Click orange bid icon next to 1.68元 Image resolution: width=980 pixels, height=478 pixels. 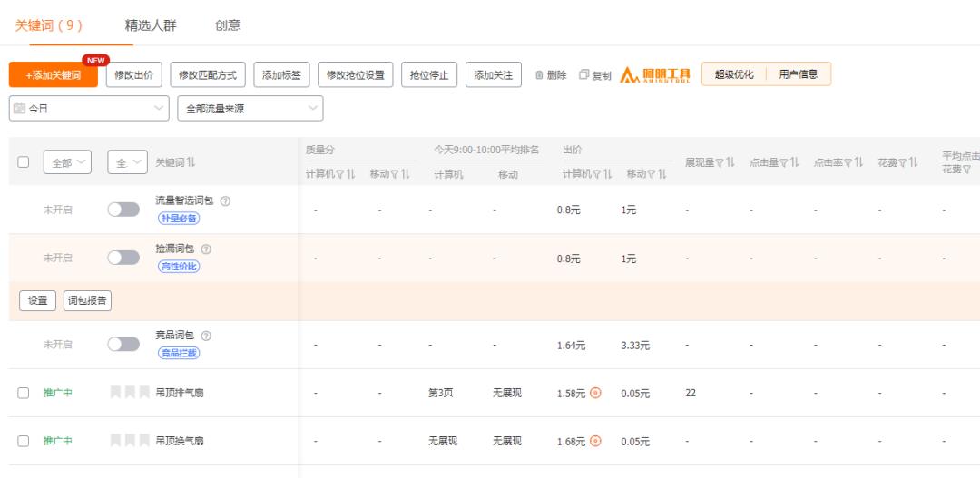(x=595, y=441)
